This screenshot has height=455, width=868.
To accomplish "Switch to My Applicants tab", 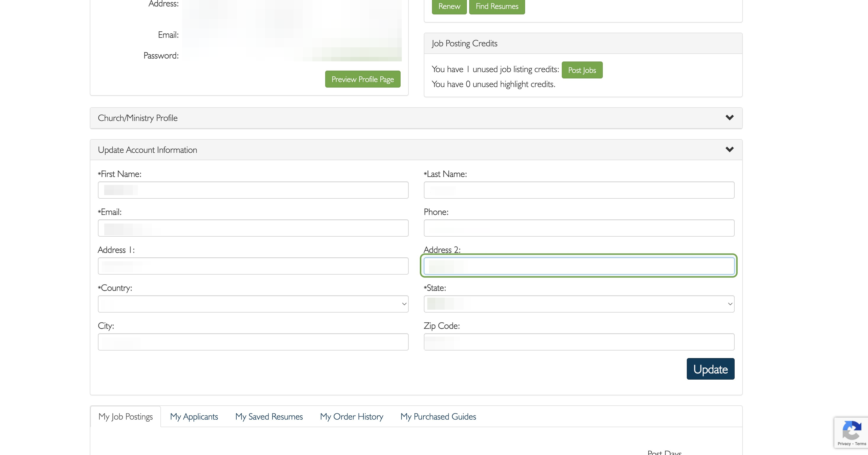I will tap(194, 417).
